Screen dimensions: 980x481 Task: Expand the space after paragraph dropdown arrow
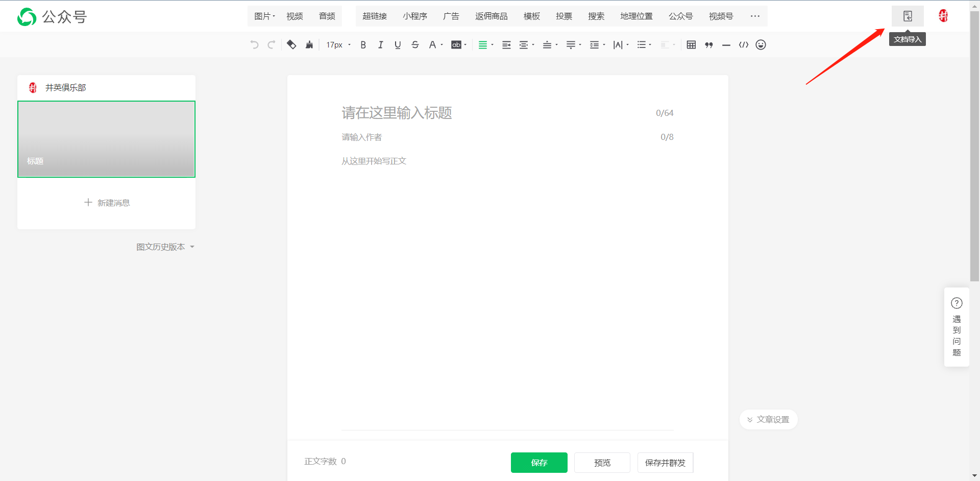(580, 45)
